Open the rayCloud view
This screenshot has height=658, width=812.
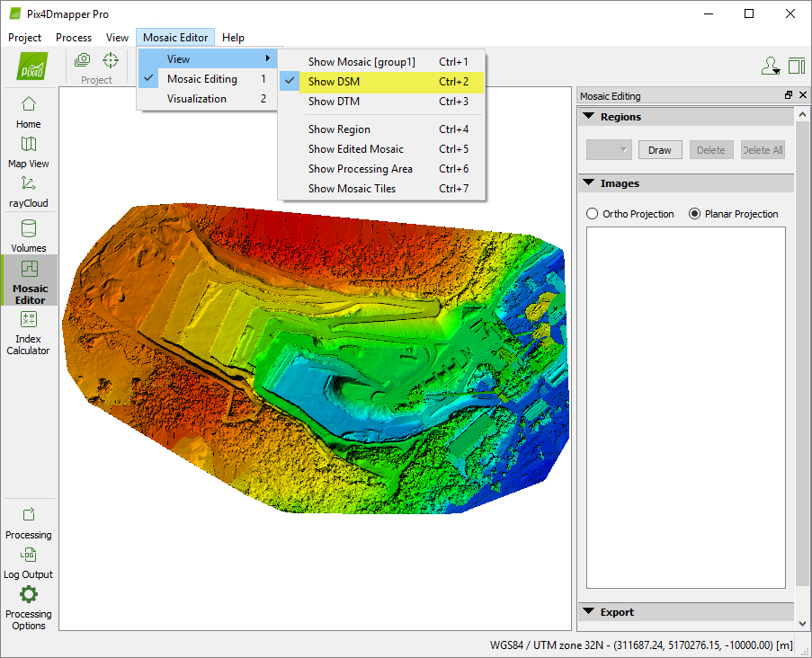29,191
